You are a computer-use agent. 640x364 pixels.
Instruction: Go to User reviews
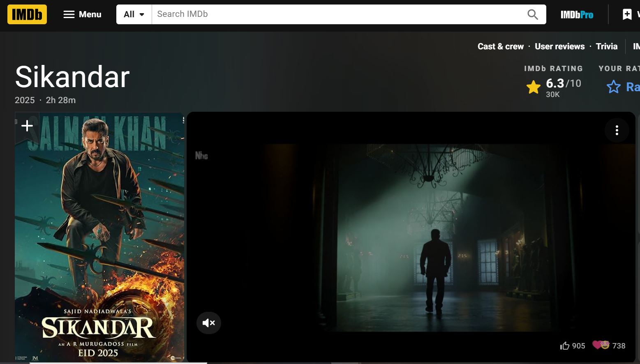coord(559,46)
